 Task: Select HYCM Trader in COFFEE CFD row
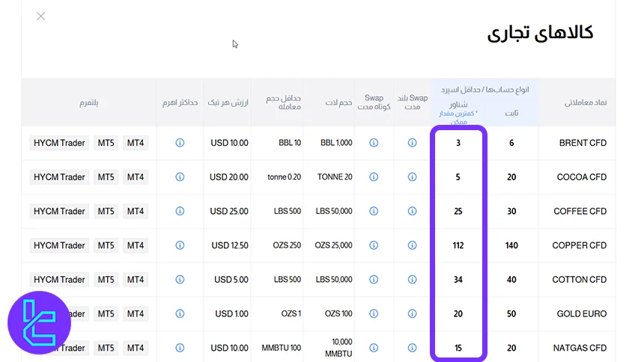59,211
